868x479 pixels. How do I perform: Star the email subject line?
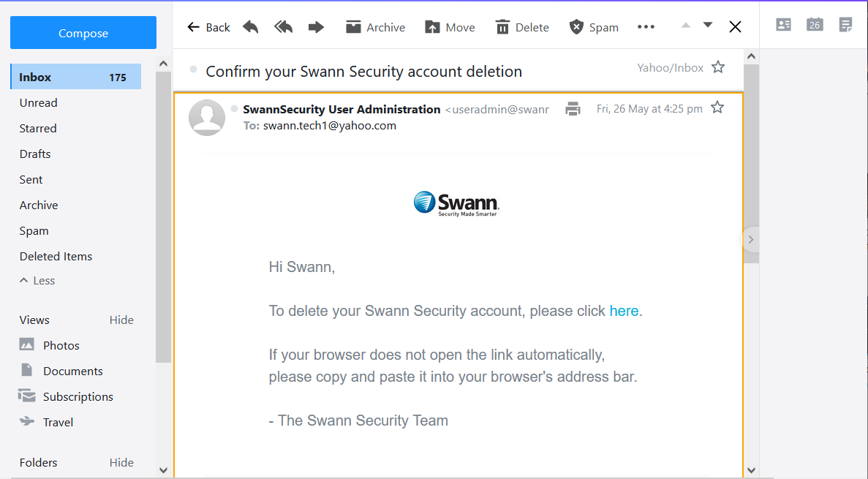[718, 67]
